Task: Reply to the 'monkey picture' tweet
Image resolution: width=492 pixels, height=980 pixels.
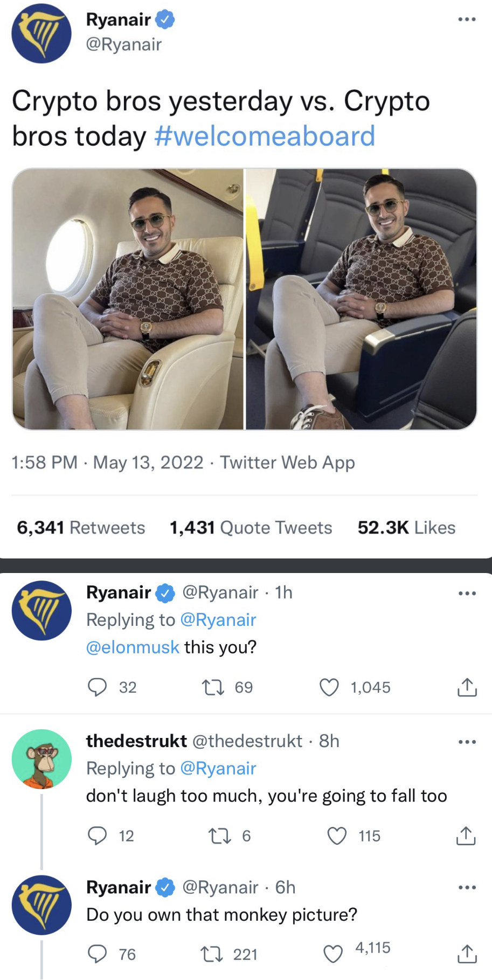Action: pyautogui.click(x=98, y=954)
